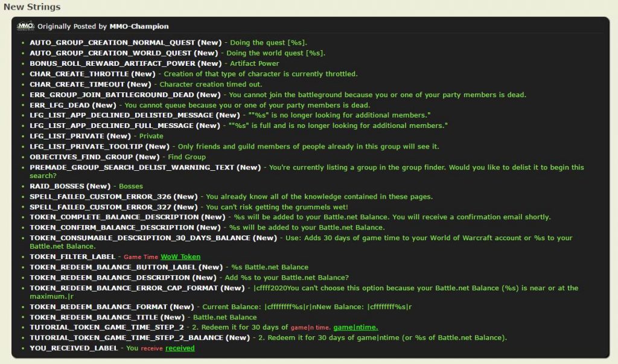Screen dimensions: 618x364
Task: Click AUTO_GROUP_CREATION_NORMAL_QUEST string name
Action: [112, 43]
